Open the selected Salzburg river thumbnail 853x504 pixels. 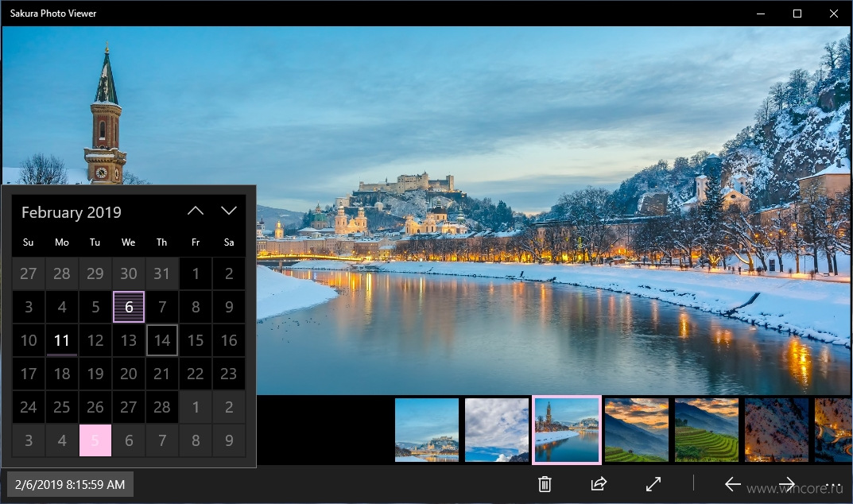567,430
